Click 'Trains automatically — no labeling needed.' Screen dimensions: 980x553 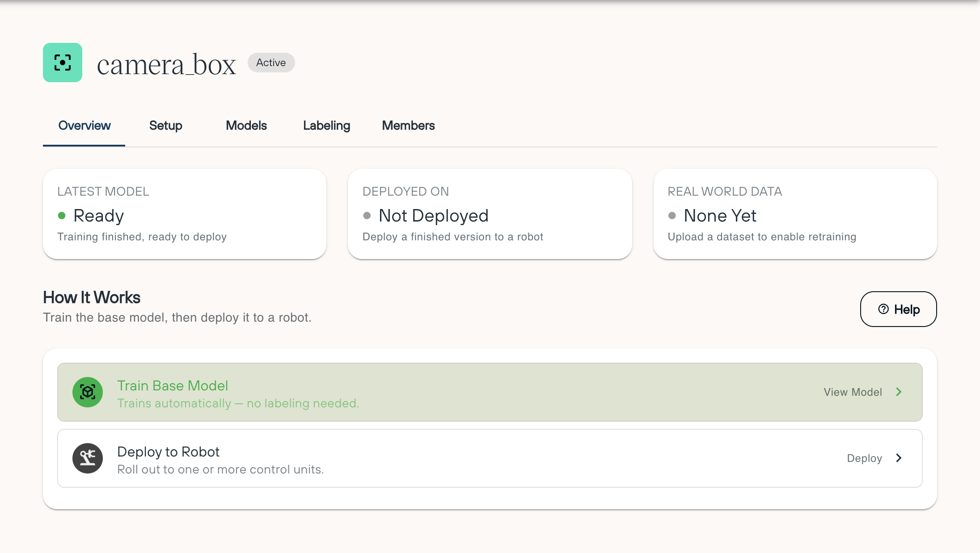[238, 403]
